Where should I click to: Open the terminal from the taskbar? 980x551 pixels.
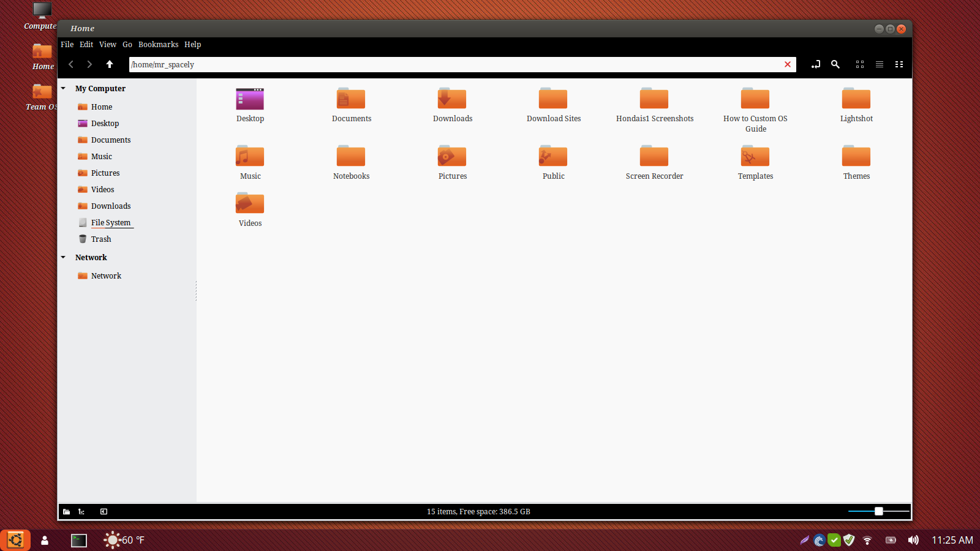click(79, 540)
